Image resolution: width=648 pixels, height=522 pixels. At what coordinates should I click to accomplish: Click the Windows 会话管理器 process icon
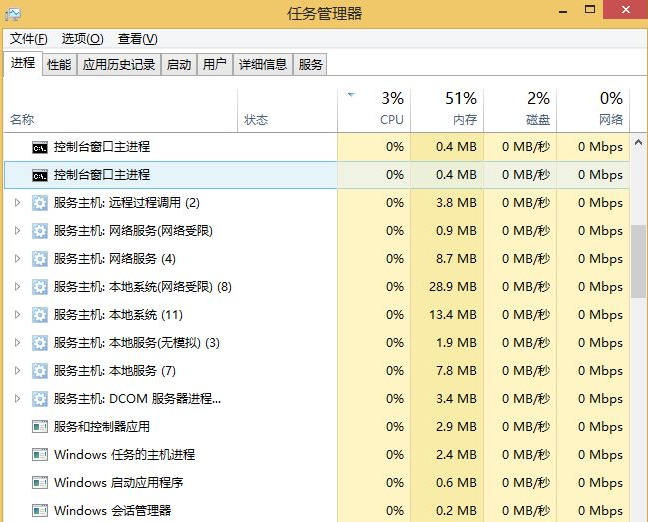(x=40, y=511)
